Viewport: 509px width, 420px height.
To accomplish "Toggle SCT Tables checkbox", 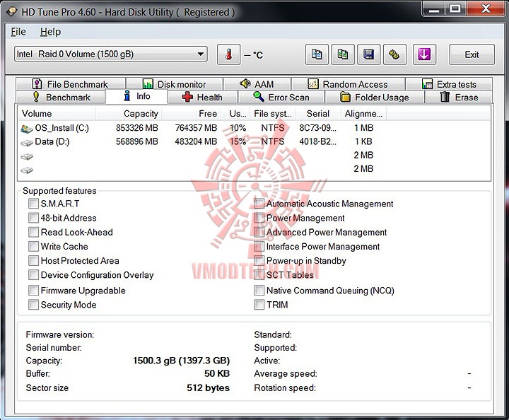I will [x=259, y=275].
